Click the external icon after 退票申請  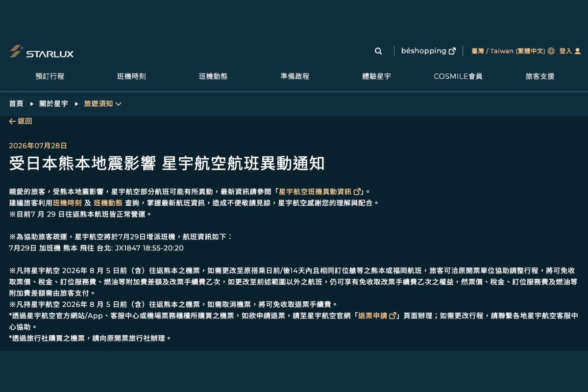coord(392,316)
